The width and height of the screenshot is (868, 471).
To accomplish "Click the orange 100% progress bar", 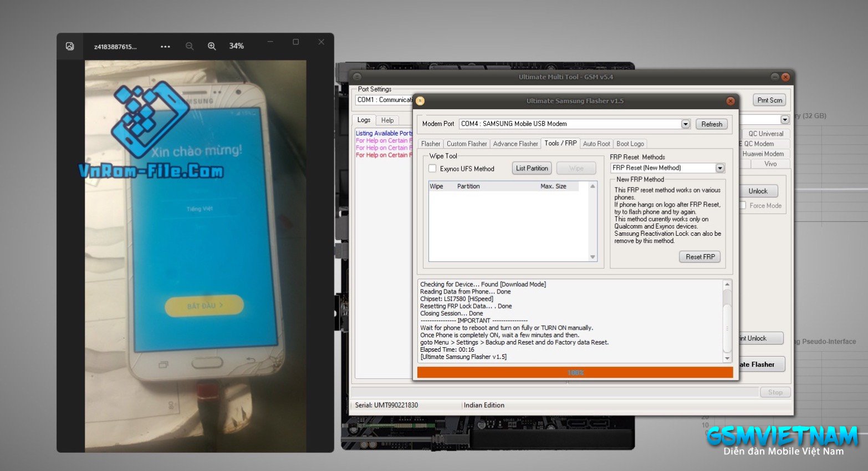I will click(x=575, y=373).
